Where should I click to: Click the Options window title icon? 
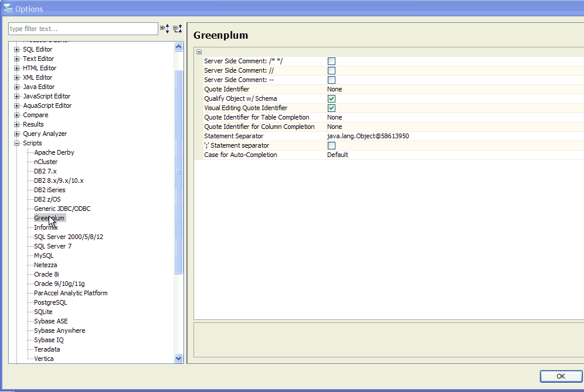coord(8,8)
